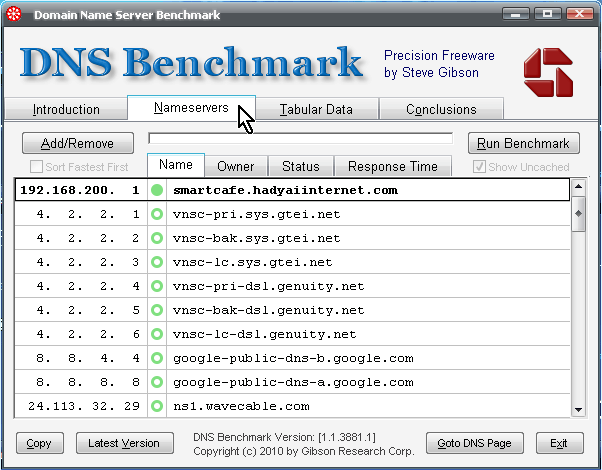Select the 4.2.2.2 IP address cell
The width and height of the screenshot is (602, 470).
coord(88,238)
